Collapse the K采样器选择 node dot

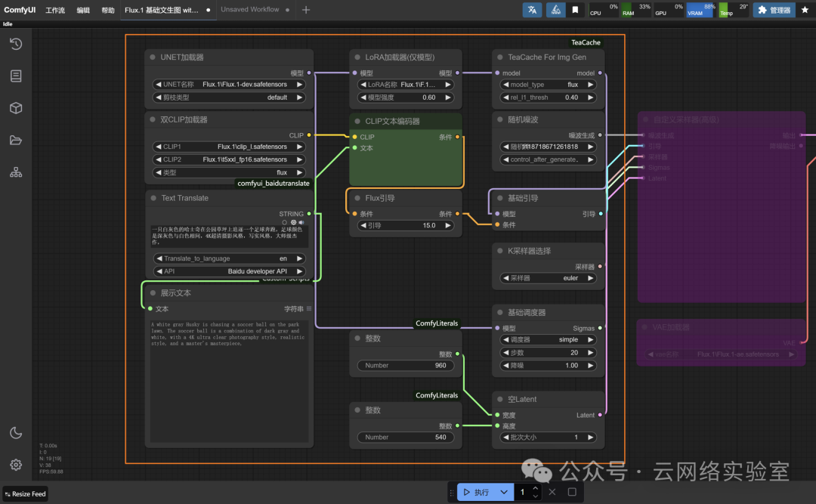pyautogui.click(x=500, y=251)
